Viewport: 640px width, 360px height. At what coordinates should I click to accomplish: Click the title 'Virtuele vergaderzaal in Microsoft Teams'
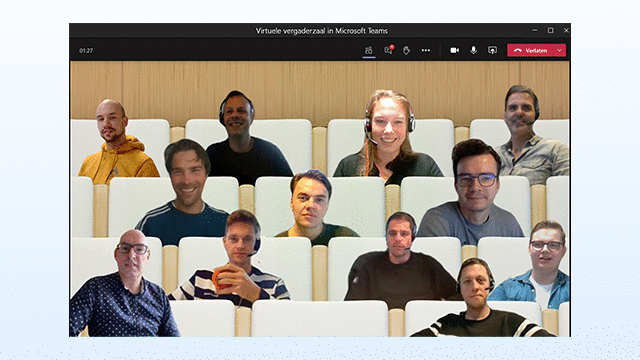321,31
